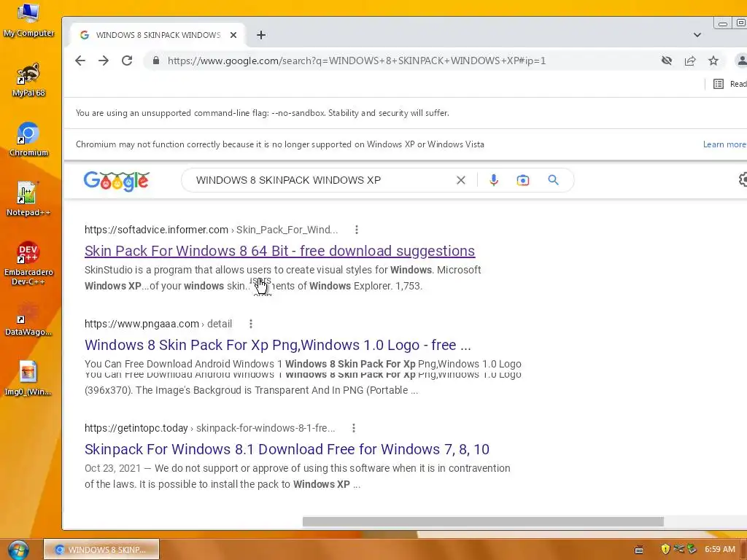Open on-screen keyboard tray icon
The width and height of the screenshot is (747, 560).
pyautogui.click(x=639, y=550)
